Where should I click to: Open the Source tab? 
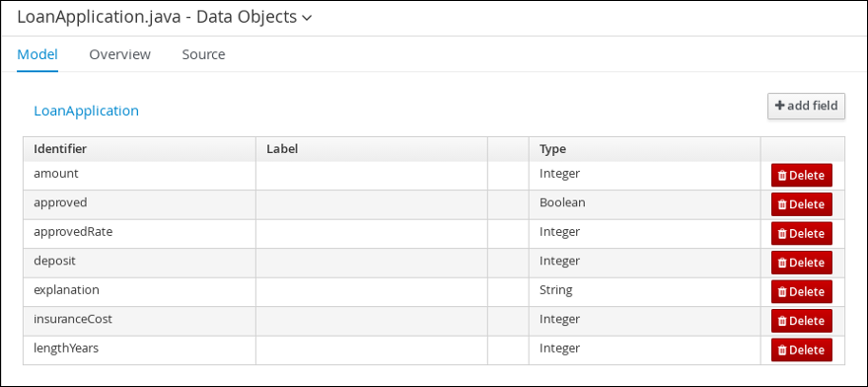[x=204, y=54]
